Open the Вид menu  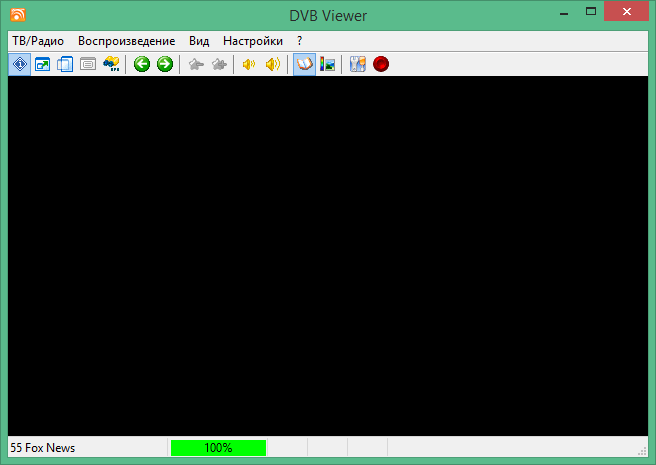pyautogui.click(x=199, y=41)
